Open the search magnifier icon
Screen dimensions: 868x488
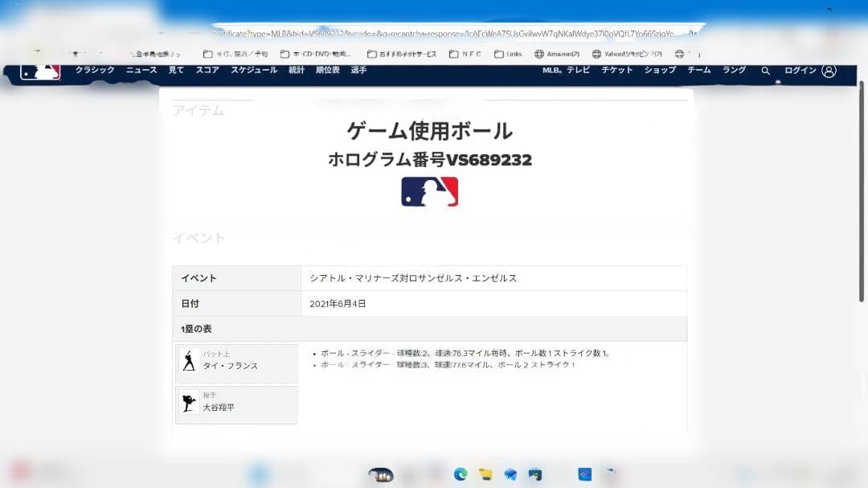click(x=766, y=71)
